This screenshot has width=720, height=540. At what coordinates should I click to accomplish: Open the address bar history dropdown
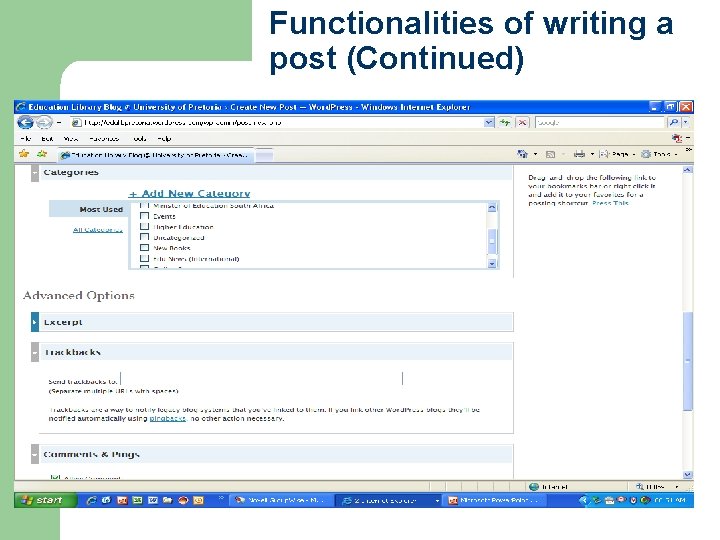[489, 123]
